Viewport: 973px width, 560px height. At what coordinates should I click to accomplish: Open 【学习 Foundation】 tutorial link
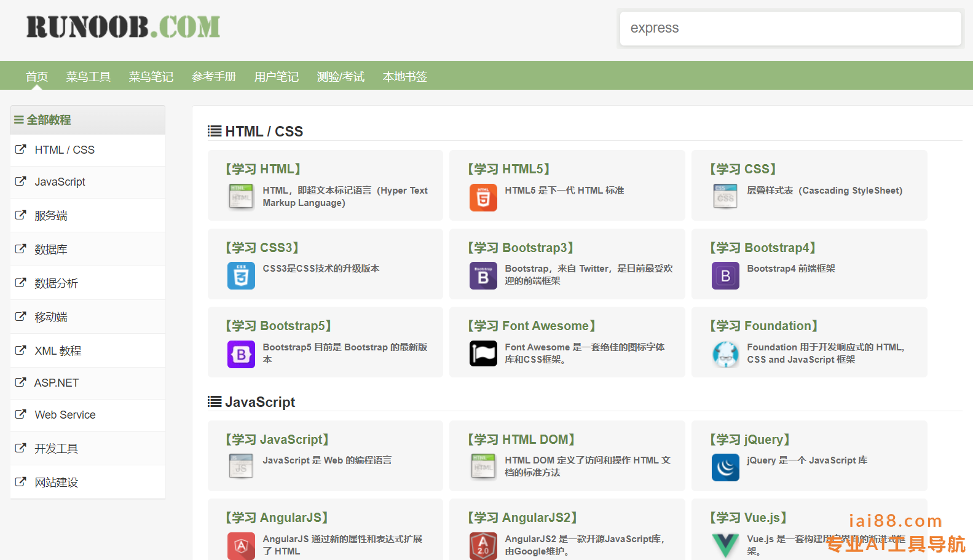(x=764, y=326)
